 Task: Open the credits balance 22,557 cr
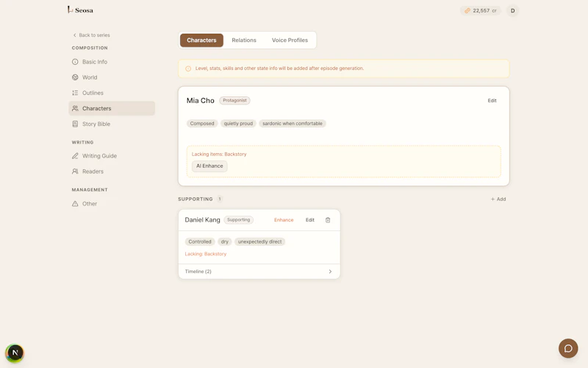click(x=481, y=10)
